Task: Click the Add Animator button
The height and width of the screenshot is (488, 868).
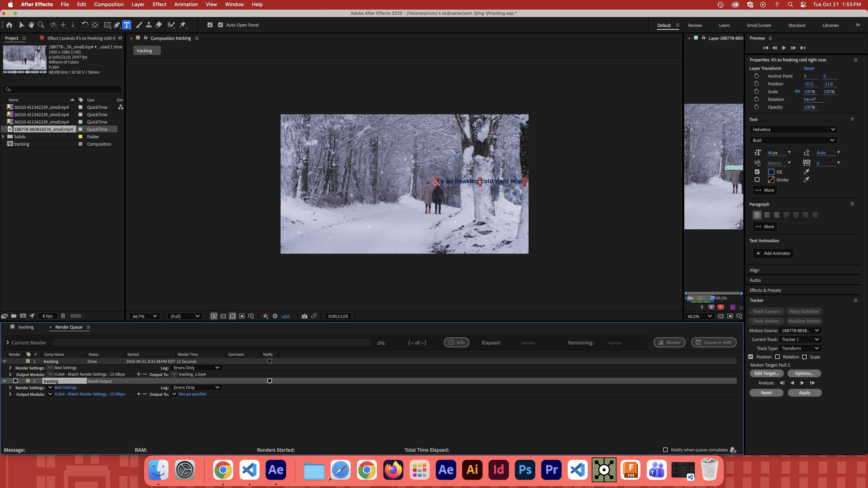Action: (x=773, y=253)
